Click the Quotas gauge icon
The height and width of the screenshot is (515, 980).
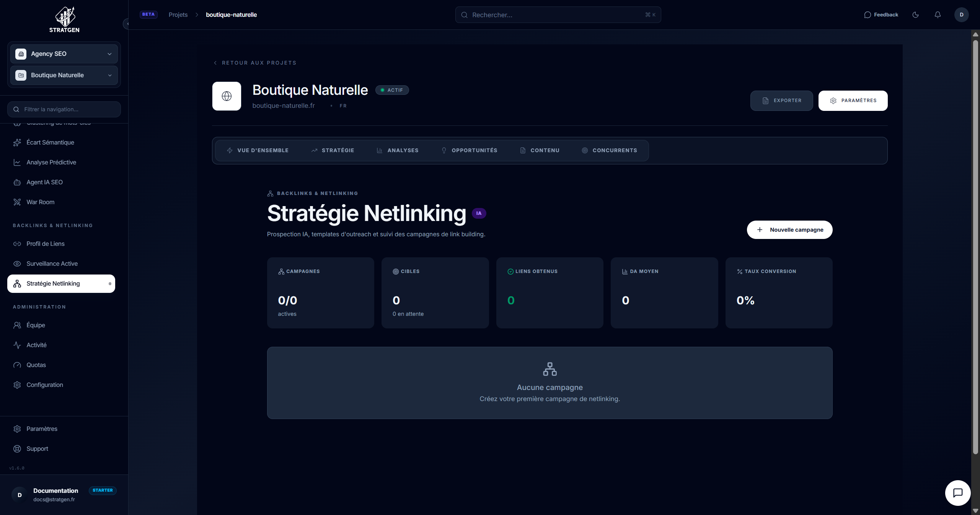pyautogui.click(x=17, y=365)
